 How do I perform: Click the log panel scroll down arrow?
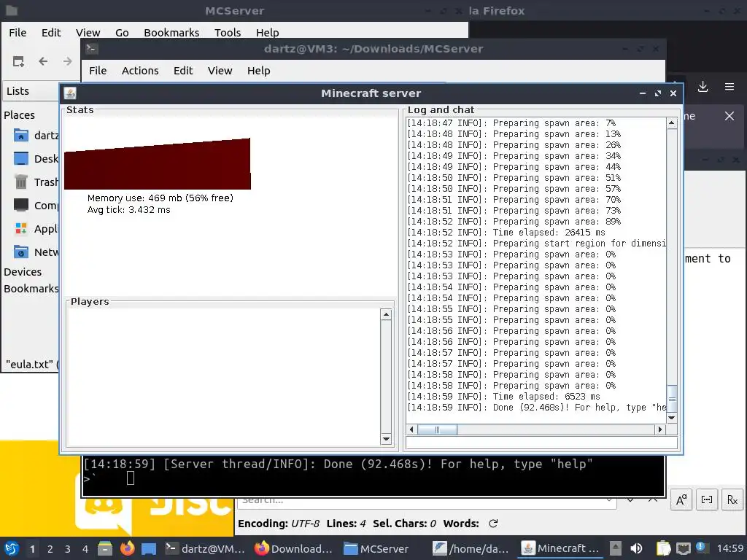click(672, 418)
